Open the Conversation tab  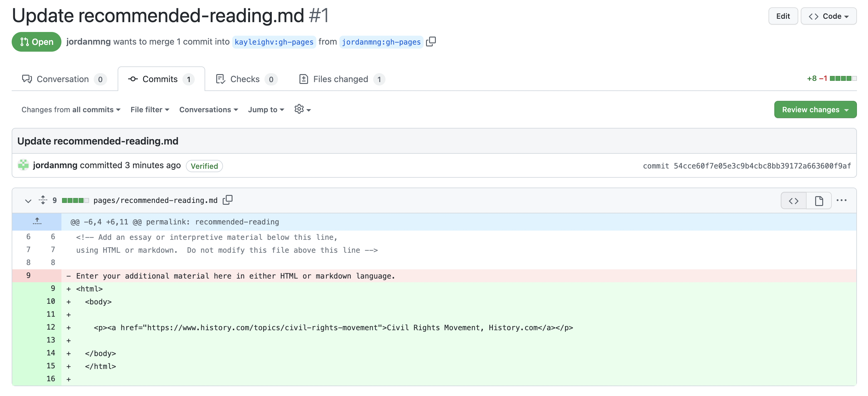pyautogui.click(x=63, y=78)
